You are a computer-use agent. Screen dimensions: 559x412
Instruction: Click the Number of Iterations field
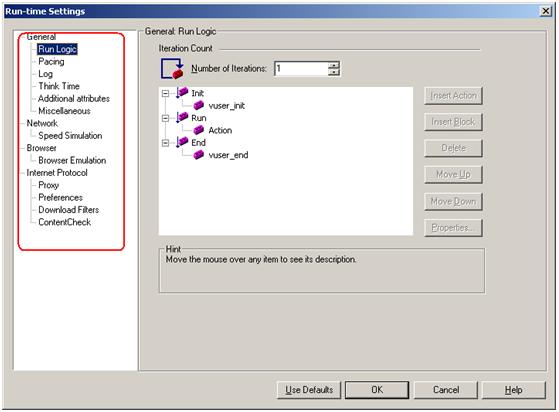[301, 68]
